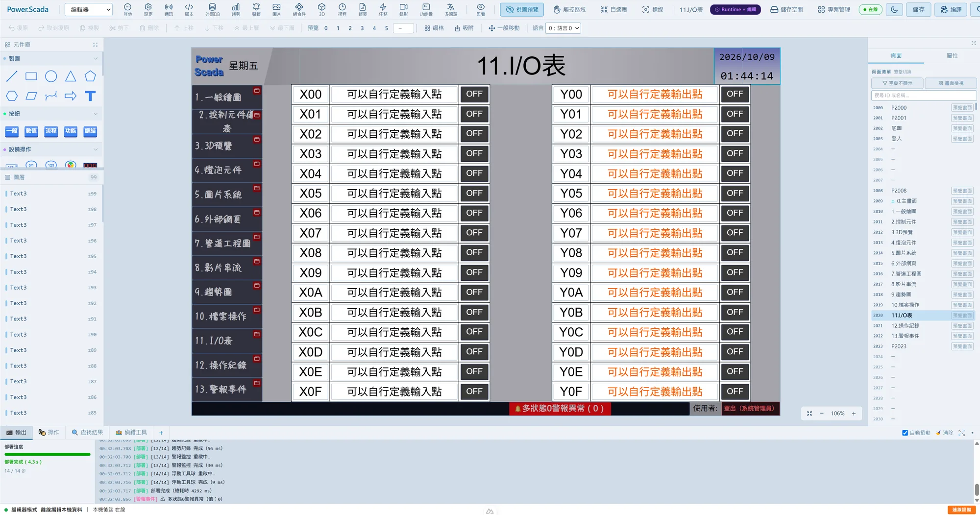Viewport: 980px width, 515px height.
Task: Click the deployment progress bar
Action: tap(48, 454)
